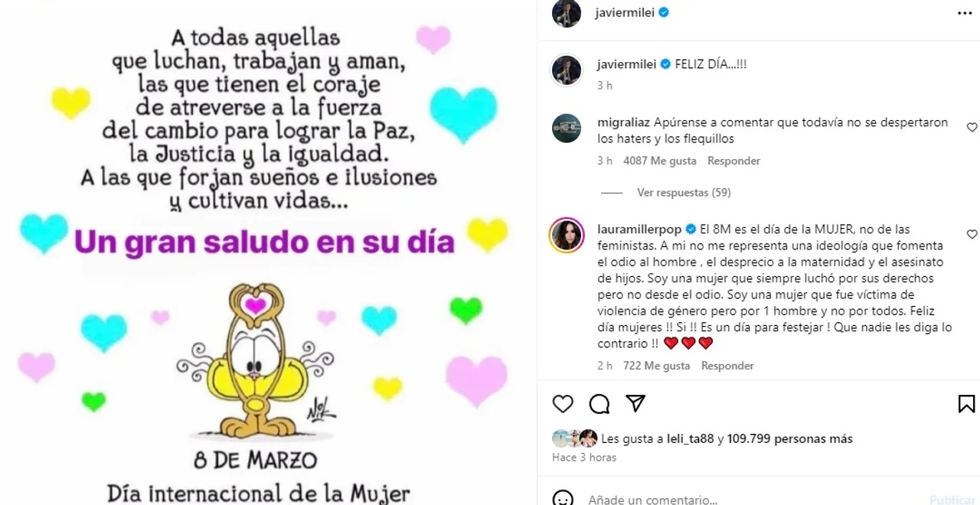Image resolution: width=980 pixels, height=505 pixels.
Task: Reply to migraliaz's comment with Responder
Action: pos(733,161)
